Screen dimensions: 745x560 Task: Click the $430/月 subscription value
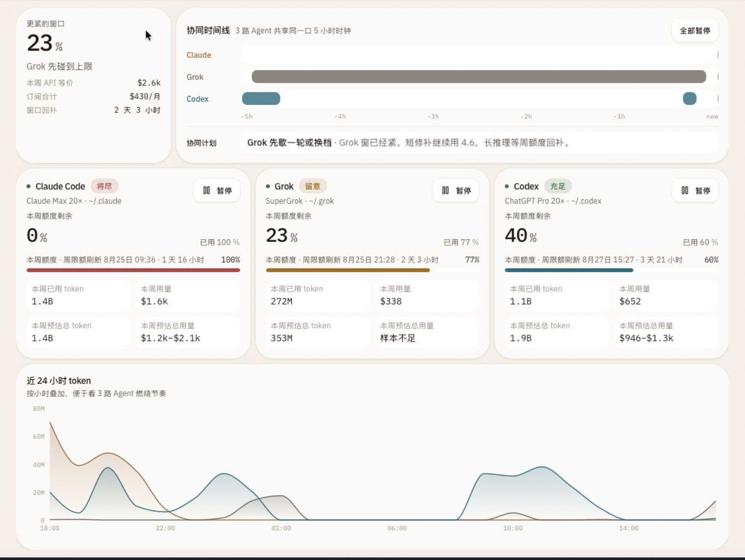coord(145,96)
